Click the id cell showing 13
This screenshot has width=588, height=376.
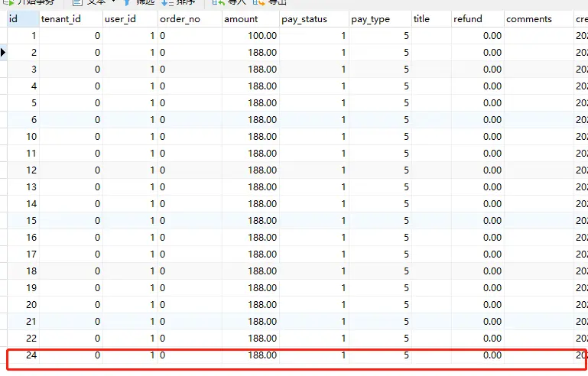click(23, 187)
